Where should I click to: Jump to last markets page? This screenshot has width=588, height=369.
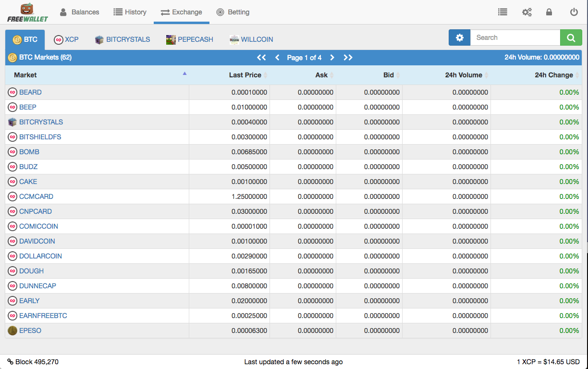(348, 58)
